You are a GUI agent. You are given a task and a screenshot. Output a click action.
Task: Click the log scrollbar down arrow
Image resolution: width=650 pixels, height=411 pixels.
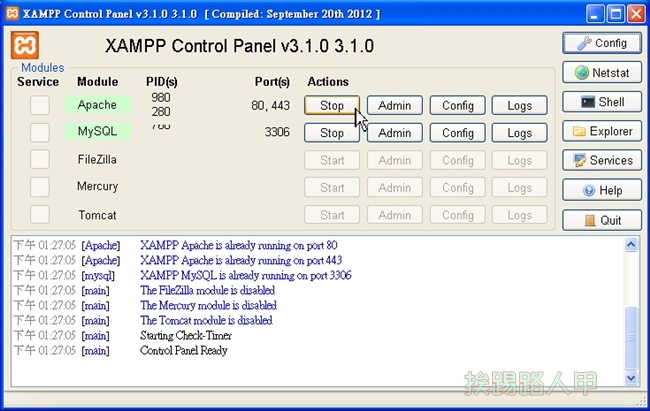[631, 378]
